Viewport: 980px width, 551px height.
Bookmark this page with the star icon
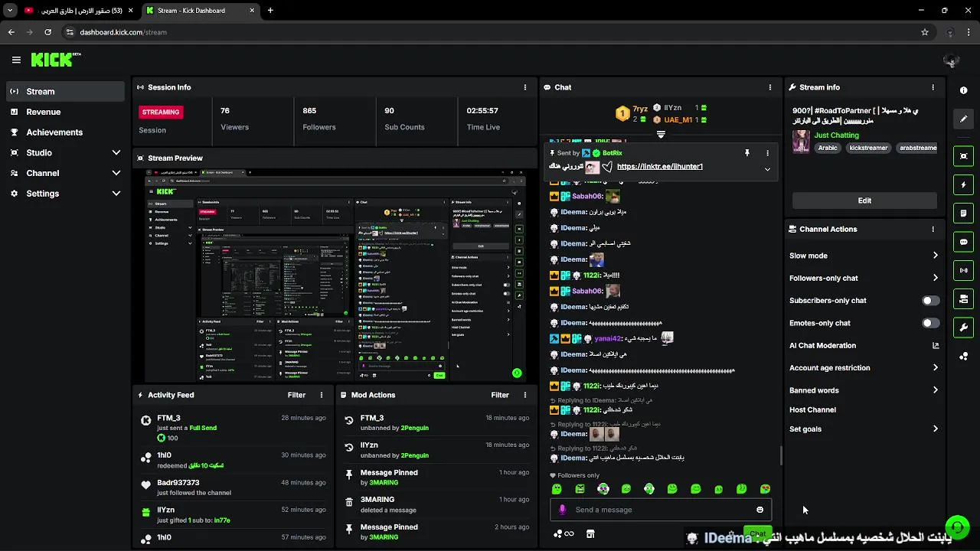[x=925, y=32]
